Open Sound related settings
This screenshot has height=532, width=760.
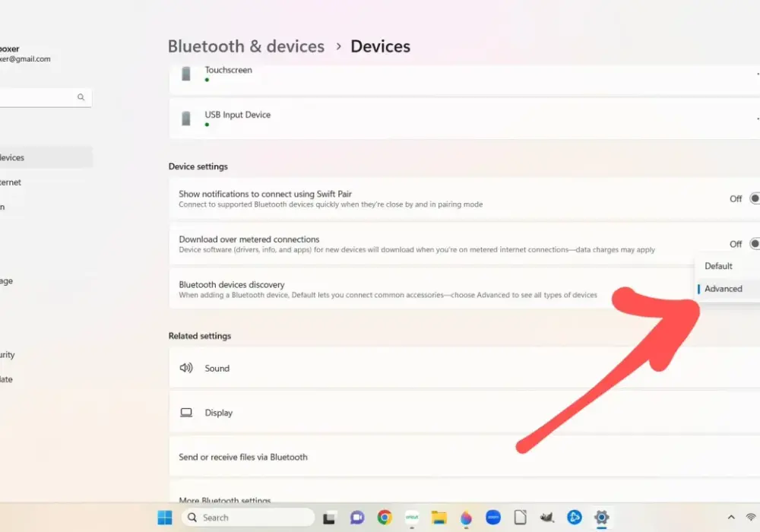pos(464,369)
